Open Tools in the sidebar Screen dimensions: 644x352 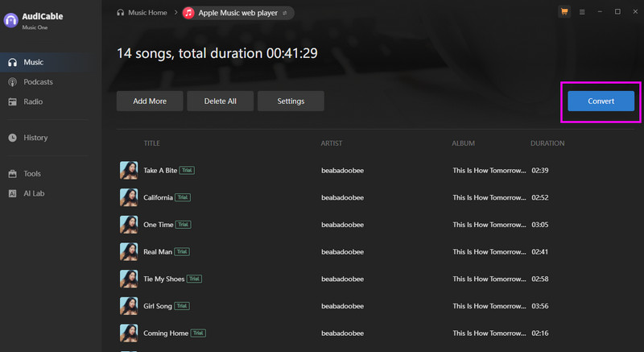tap(32, 173)
